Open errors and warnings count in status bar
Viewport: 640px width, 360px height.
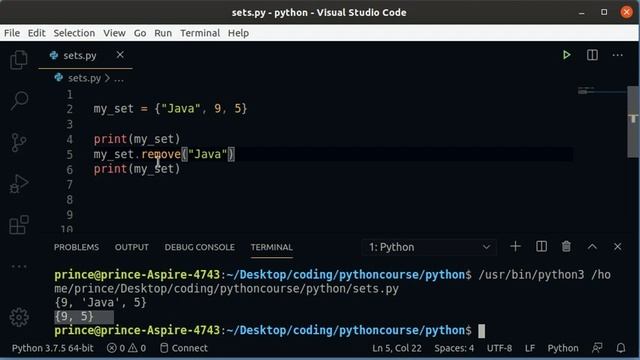[x=126, y=348]
